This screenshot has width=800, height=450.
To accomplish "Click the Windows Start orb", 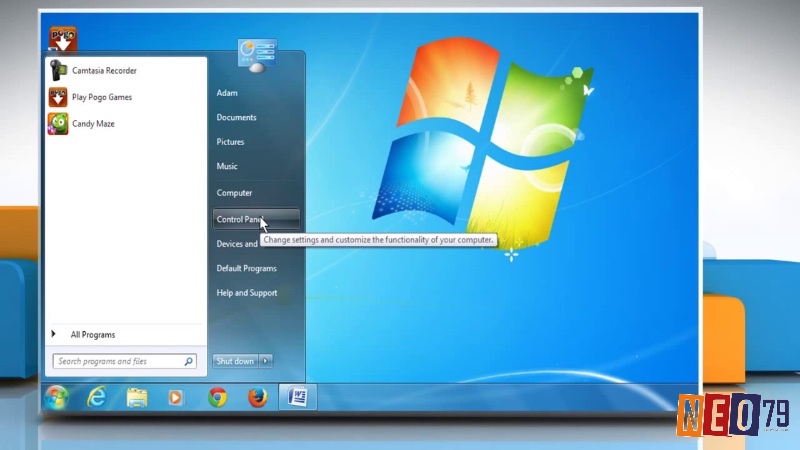I will click(x=57, y=397).
